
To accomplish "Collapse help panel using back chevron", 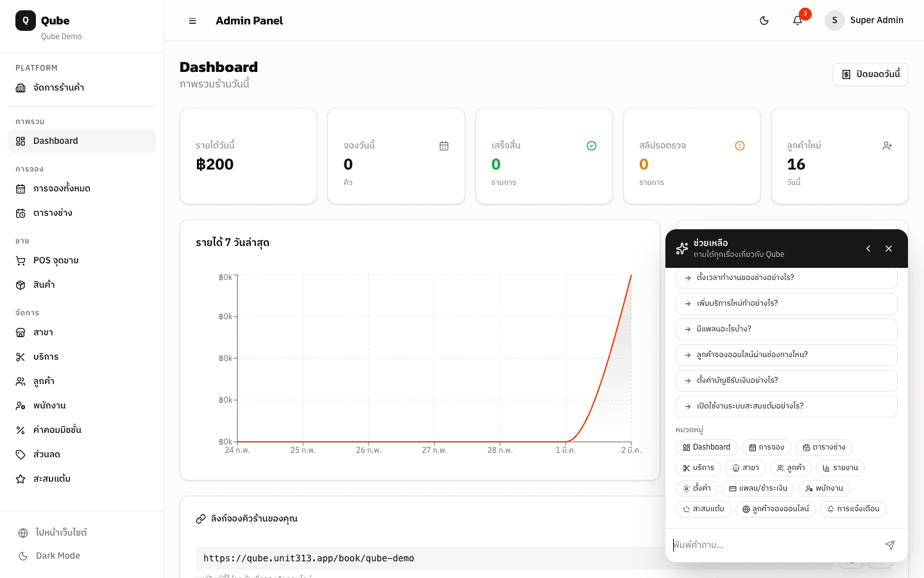I will pos(868,249).
